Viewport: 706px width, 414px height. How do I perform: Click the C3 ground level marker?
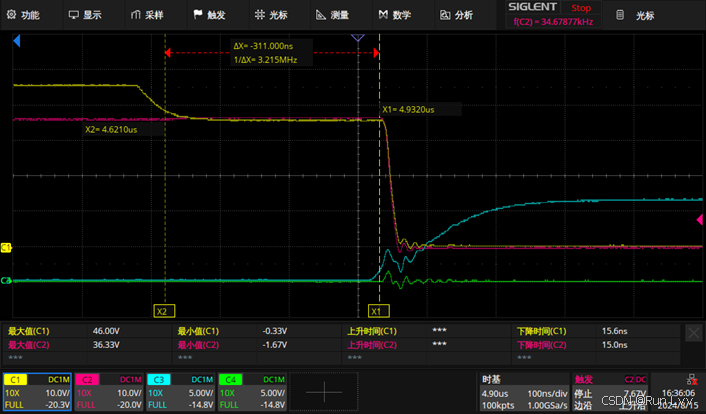[x=6, y=281]
